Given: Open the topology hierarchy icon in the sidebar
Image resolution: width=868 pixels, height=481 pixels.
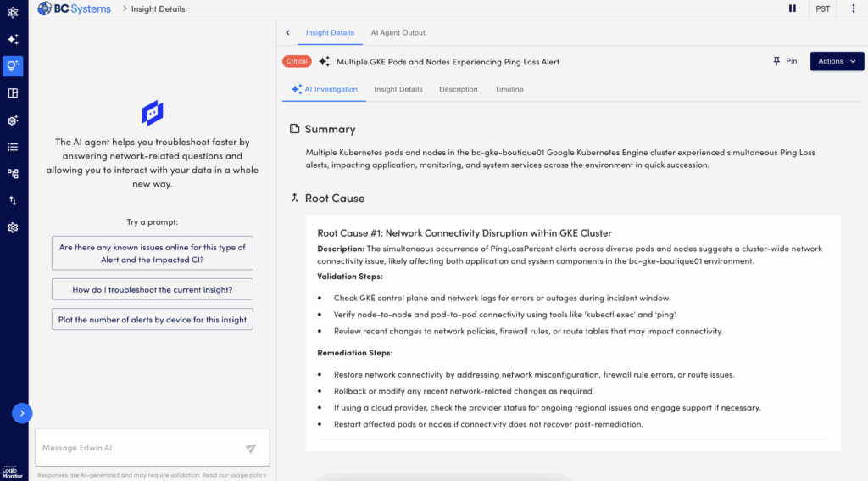Looking at the screenshot, I should pyautogui.click(x=13, y=173).
